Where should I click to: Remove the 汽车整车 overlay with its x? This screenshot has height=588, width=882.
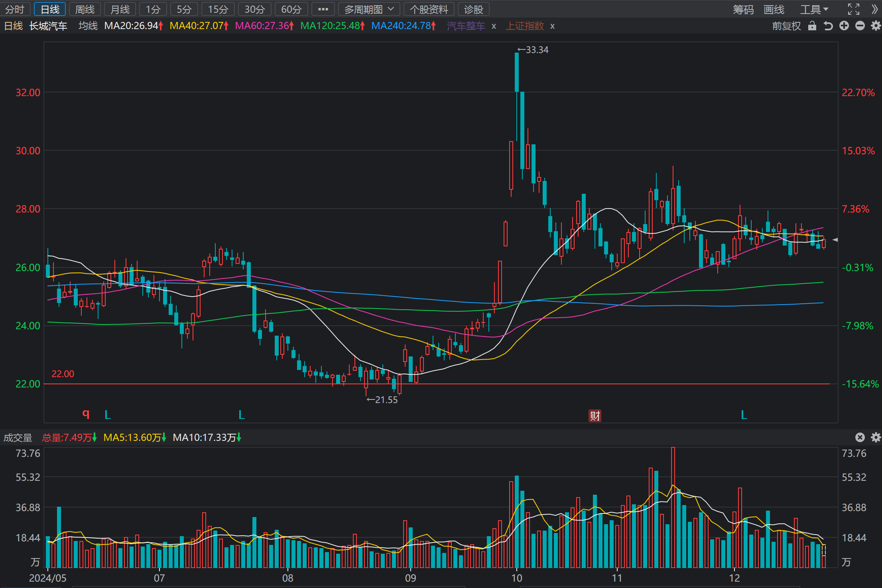point(494,26)
